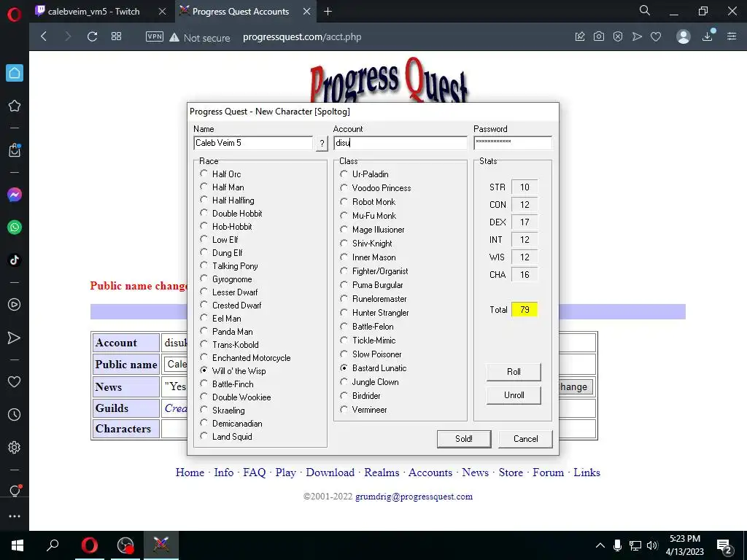Go to Opera sidebar Home start page
Viewport: 747px width, 560px height.
point(15,73)
